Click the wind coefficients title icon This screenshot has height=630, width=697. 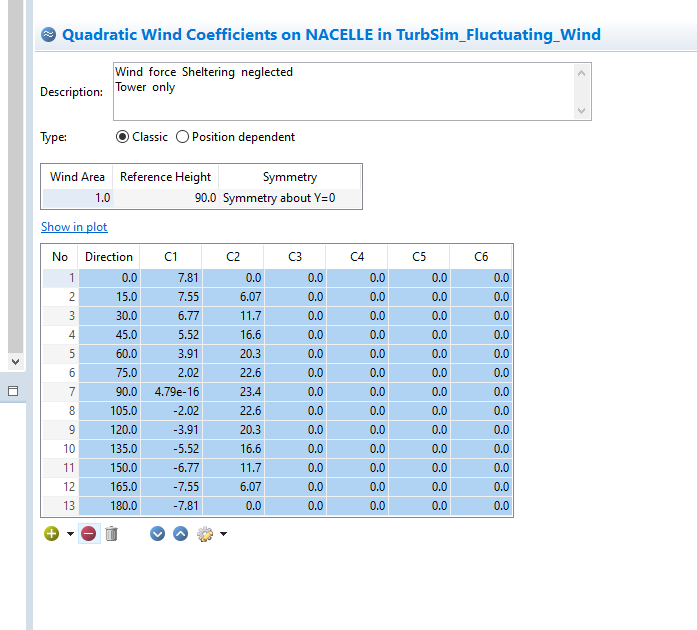pos(48,34)
